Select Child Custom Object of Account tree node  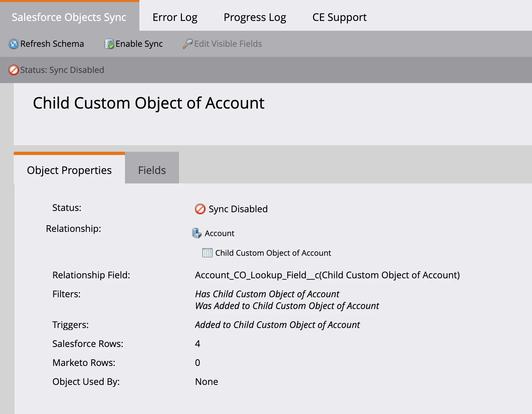coord(273,253)
